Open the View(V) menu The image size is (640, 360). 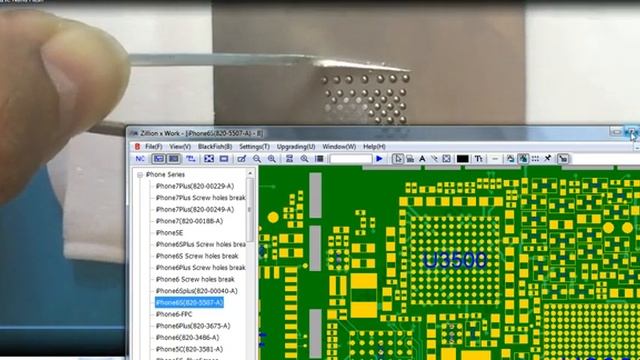tap(180, 147)
